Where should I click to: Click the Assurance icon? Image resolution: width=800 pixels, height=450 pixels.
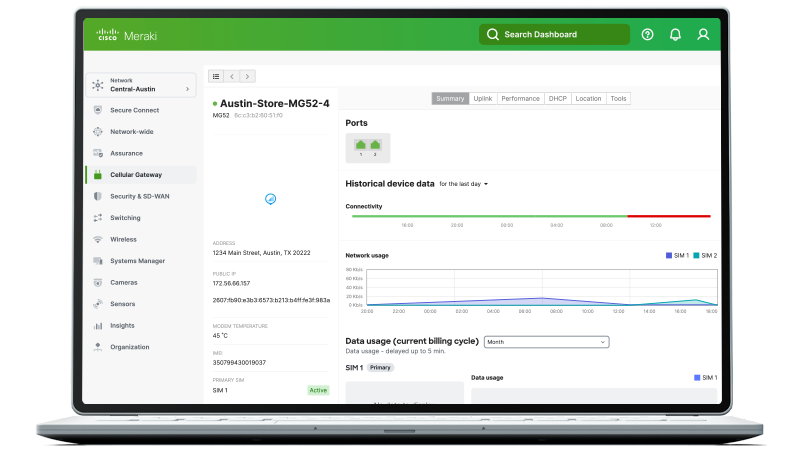pyautogui.click(x=98, y=153)
